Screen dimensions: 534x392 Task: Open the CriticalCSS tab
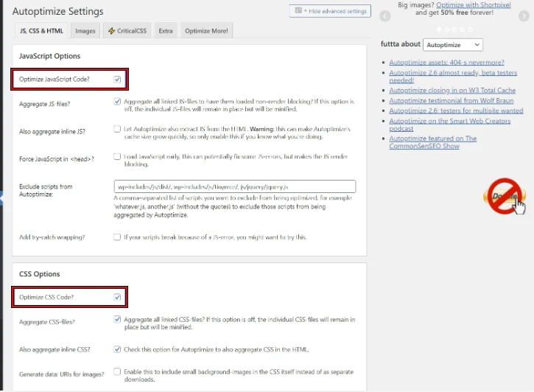(x=127, y=31)
